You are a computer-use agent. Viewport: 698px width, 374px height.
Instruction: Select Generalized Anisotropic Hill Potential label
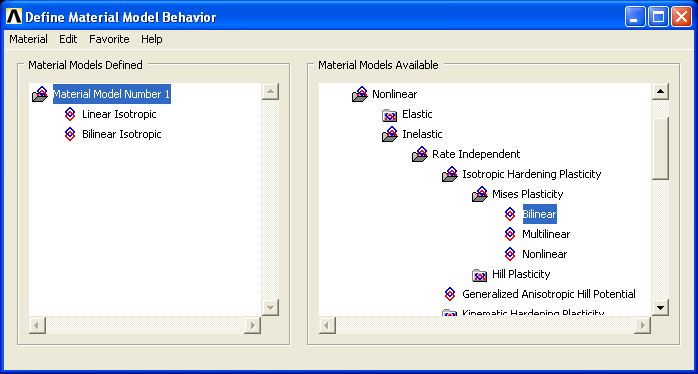click(548, 294)
